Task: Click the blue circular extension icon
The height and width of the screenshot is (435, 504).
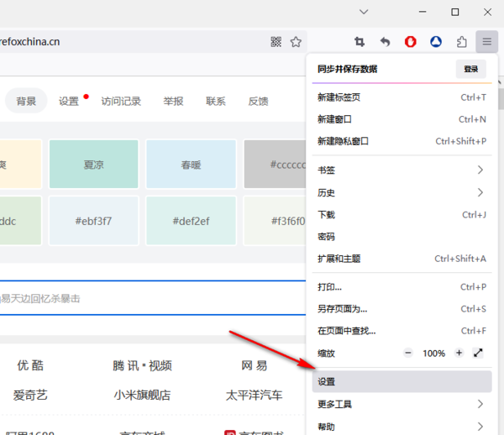Action: pyautogui.click(x=436, y=42)
